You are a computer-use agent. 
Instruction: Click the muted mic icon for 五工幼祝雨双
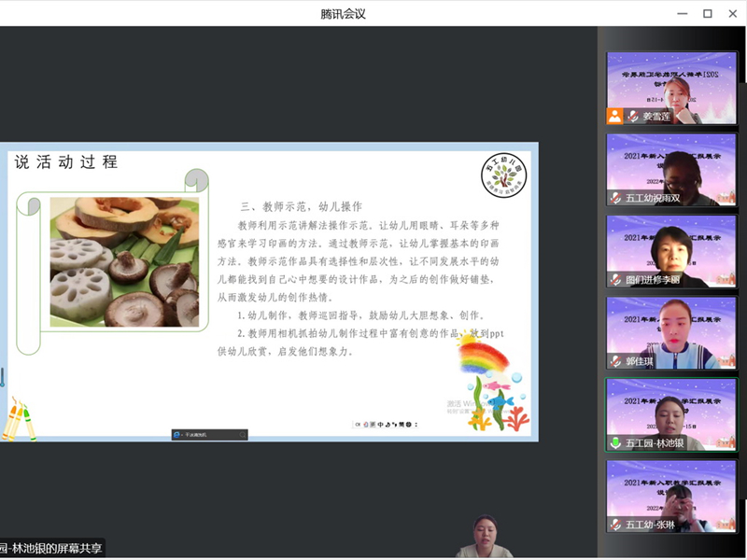coord(615,198)
